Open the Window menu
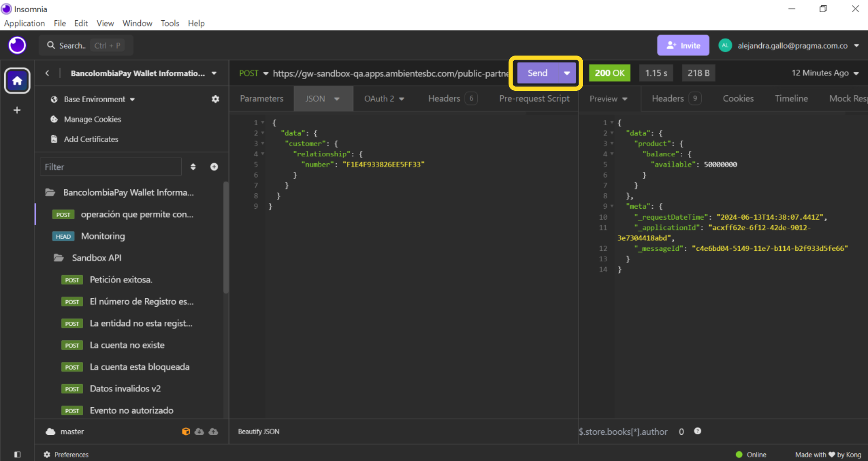 137,23
